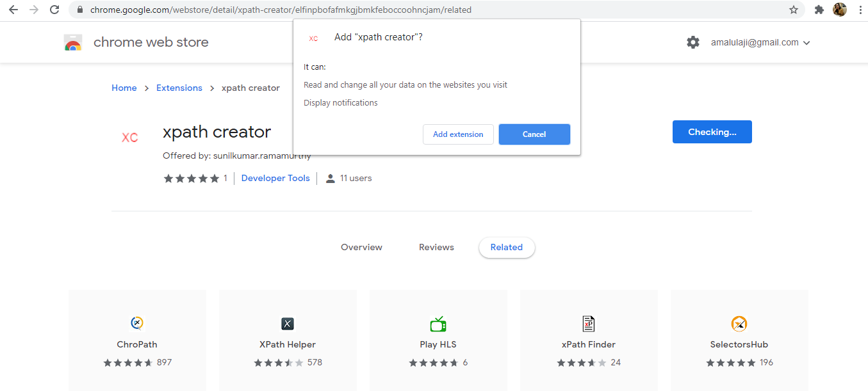Click the browser forward arrow
Image resolution: width=868 pixels, height=391 pixels.
click(x=34, y=10)
